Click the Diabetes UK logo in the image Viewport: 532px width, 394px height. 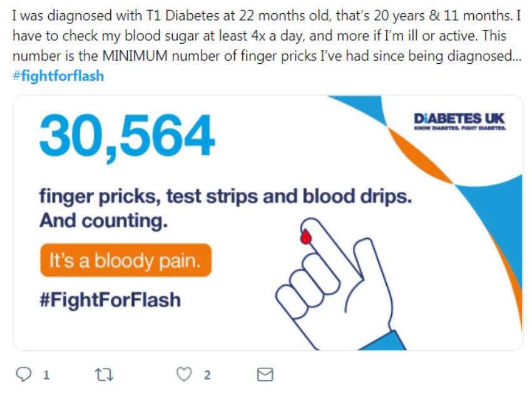459,119
